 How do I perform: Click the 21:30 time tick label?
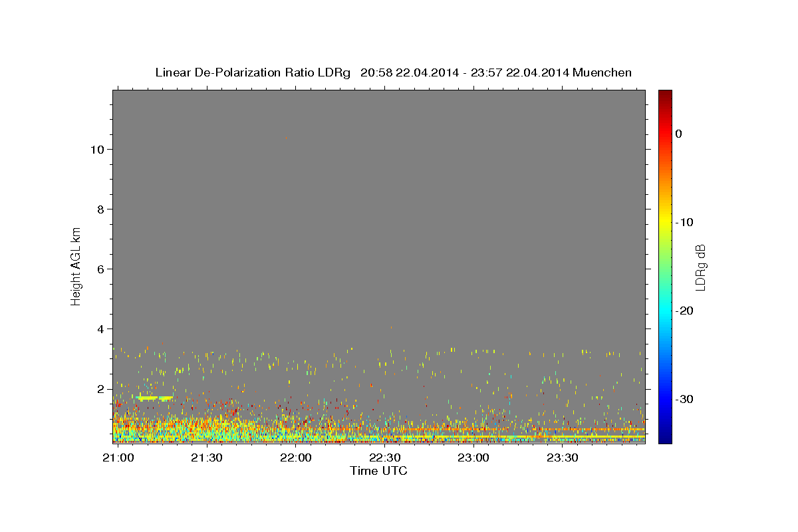[207, 458]
